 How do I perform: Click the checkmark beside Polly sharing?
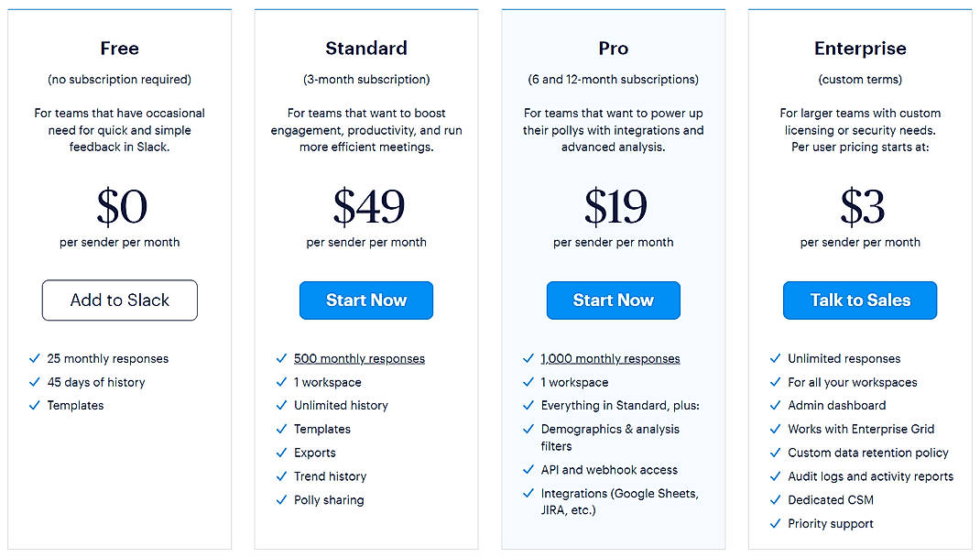(x=282, y=499)
